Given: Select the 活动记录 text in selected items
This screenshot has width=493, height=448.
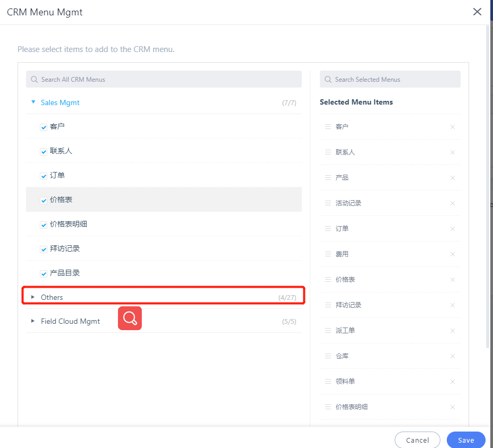Looking at the screenshot, I should pos(348,203).
